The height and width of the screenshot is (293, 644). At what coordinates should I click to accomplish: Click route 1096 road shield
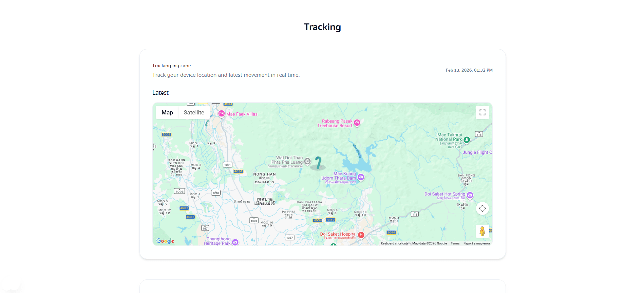coord(179,191)
